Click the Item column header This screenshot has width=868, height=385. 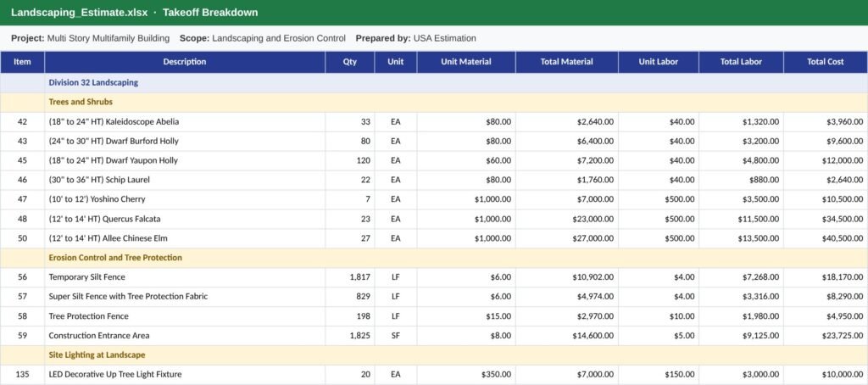click(x=22, y=62)
